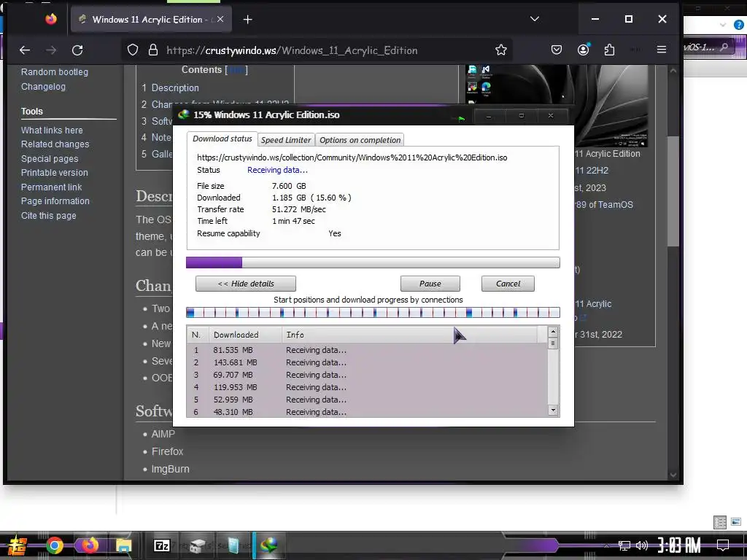Close the Windows 11 Acrylic Edition tab

(220, 19)
